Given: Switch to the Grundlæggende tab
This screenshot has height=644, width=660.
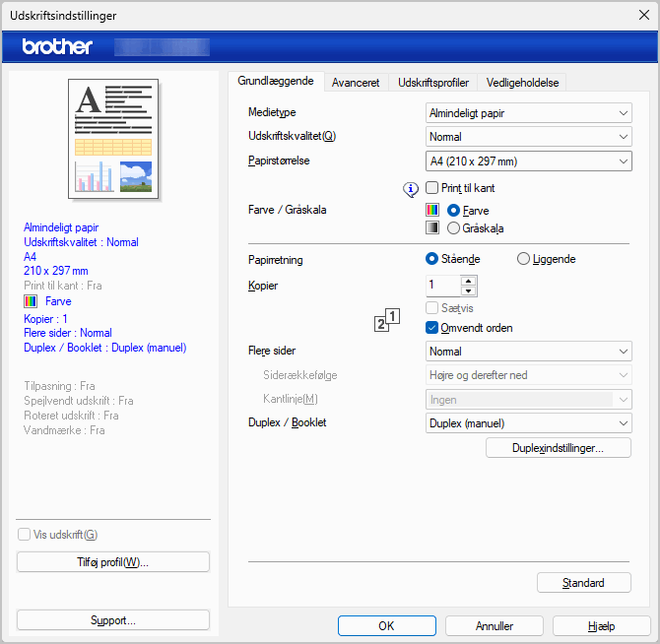Looking at the screenshot, I should pos(276,81).
